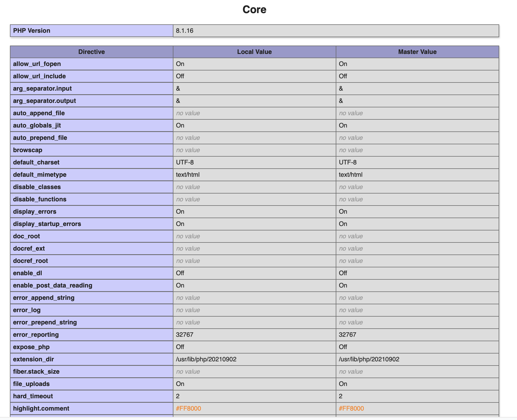Click the file_uploads master value On
This screenshot has height=420, width=517.
coord(343,384)
